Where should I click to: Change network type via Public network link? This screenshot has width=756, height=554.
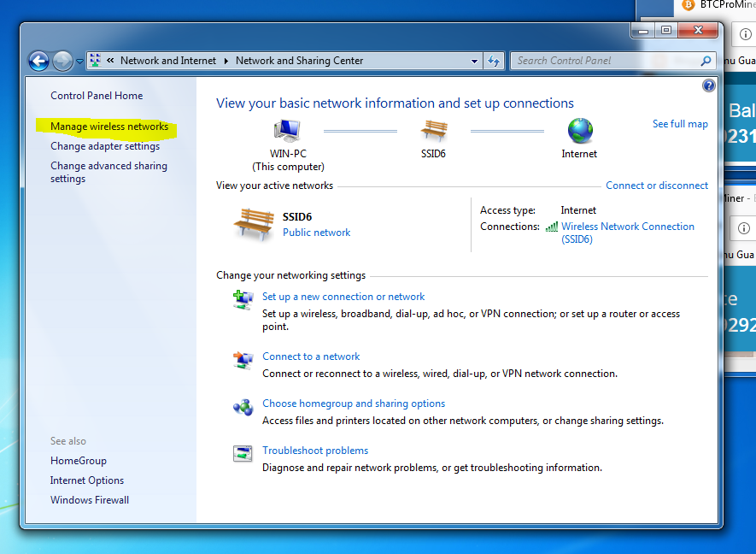316,233
